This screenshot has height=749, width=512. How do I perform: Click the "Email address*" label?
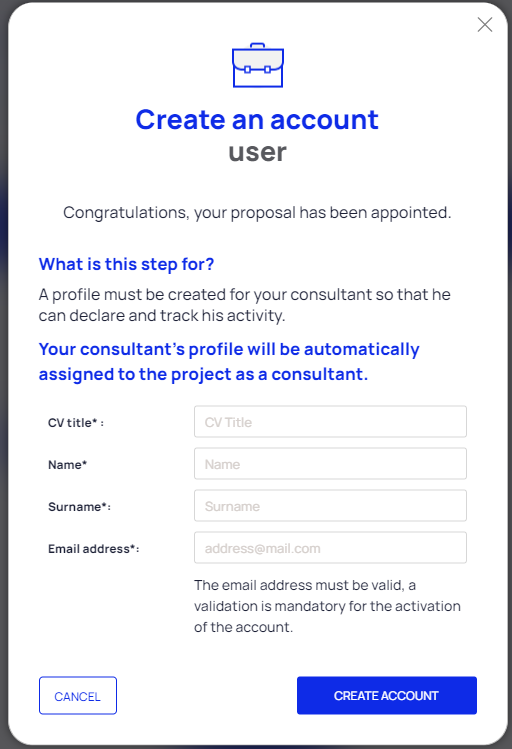click(94, 549)
